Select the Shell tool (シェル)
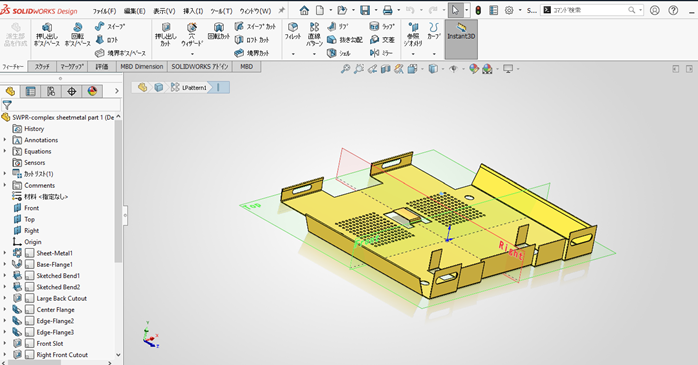Screen dimensions: 698x365 pyautogui.click(x=339, y=53)
